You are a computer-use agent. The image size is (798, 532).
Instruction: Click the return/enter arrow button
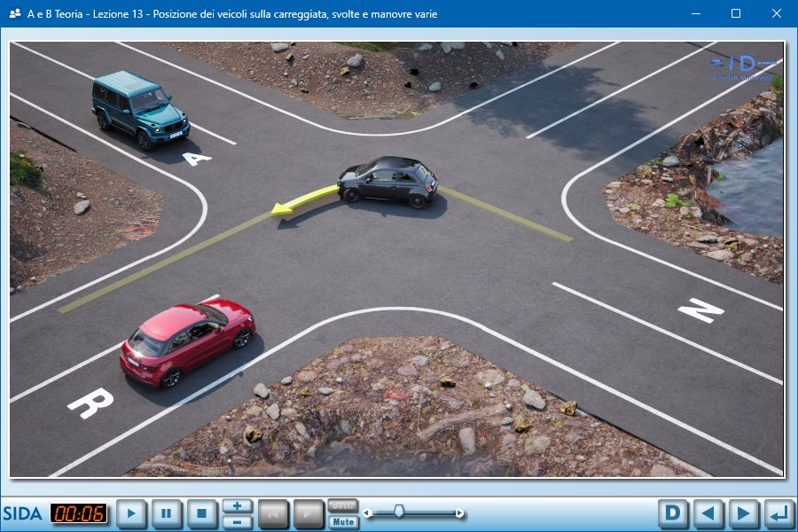point(778,513)
